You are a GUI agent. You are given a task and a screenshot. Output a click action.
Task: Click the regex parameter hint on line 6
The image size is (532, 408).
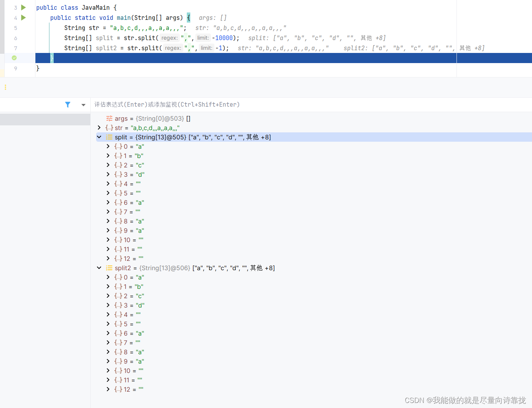coord(169,38)
